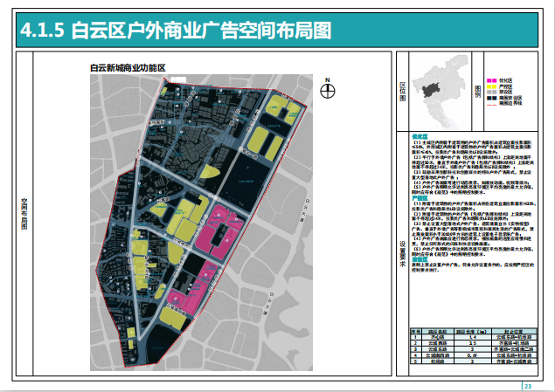Click the main Baiyun New Town zoning map
Screen dimensions: 555x392
tap(201, 223)
